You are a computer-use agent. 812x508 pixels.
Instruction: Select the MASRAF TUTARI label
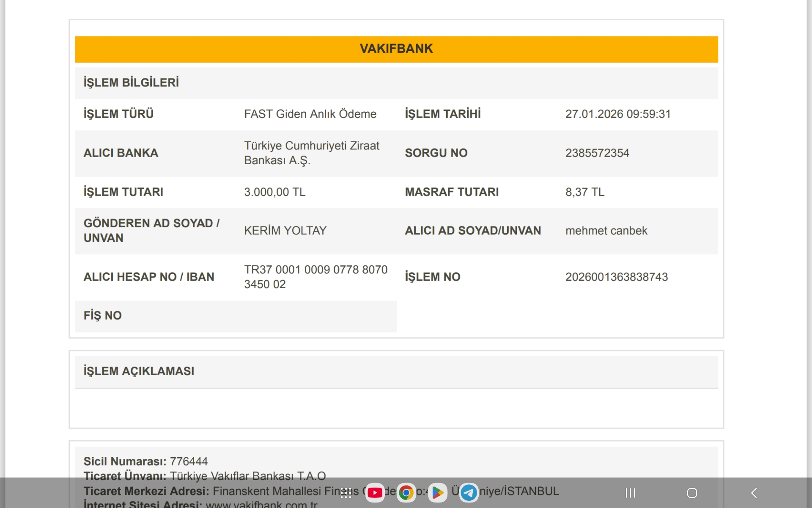[452, 192]
